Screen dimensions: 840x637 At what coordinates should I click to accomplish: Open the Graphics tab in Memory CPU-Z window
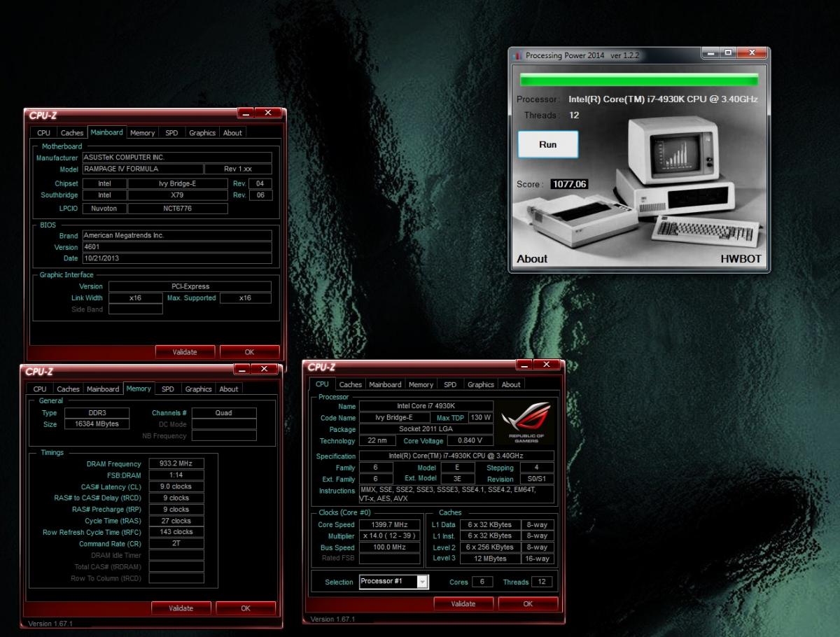coord(198,388)
